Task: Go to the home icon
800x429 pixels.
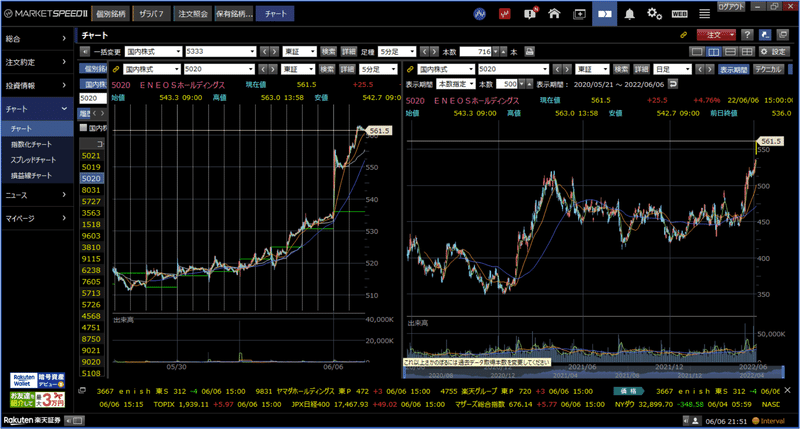Action: coord(554,14)
